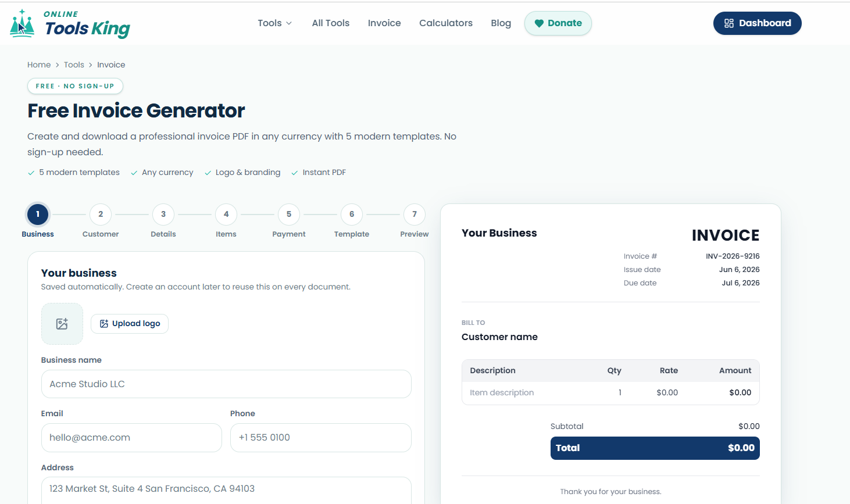
Task: Click 'Thank you for your business.' text
Action: coord(610,492)
